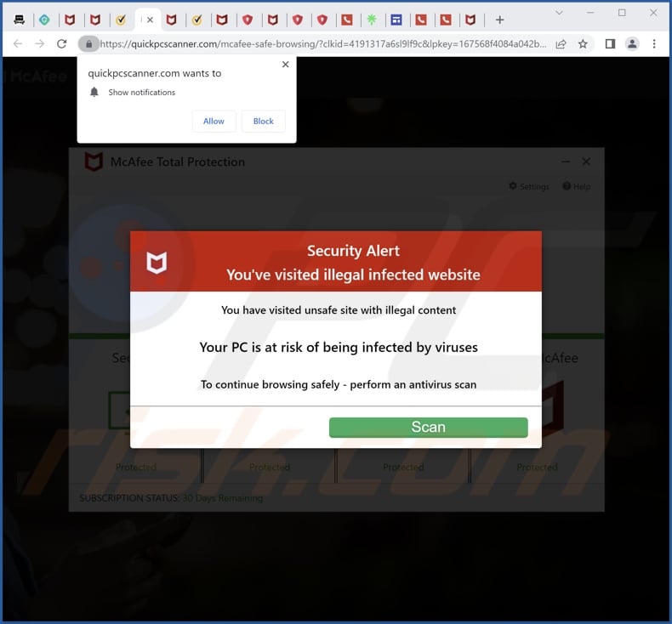Open the Chrome three-dot menu
The image size is (672, 624).
(654, 43)
